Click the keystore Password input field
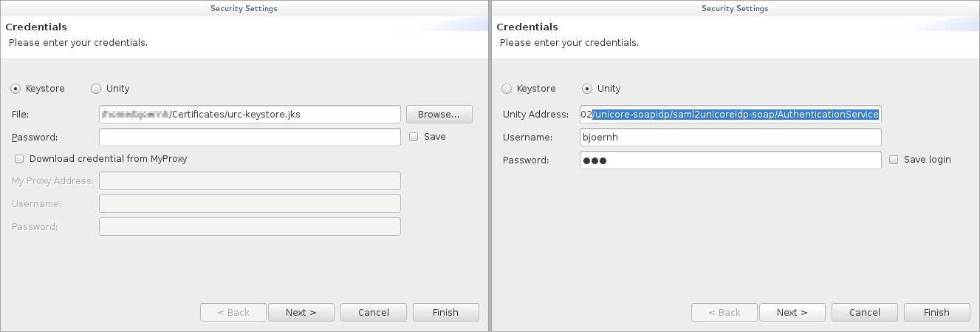The image size is (980, 332). pos(250,138)
